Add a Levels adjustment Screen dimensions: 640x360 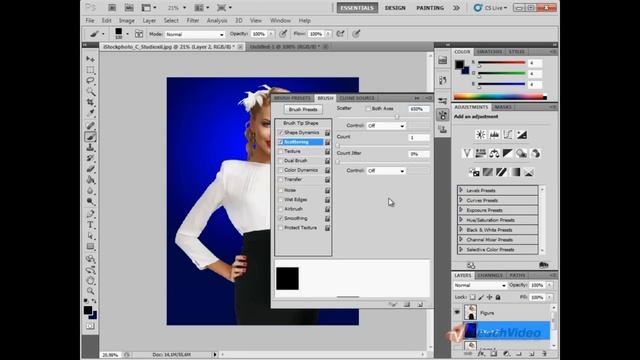494,135
